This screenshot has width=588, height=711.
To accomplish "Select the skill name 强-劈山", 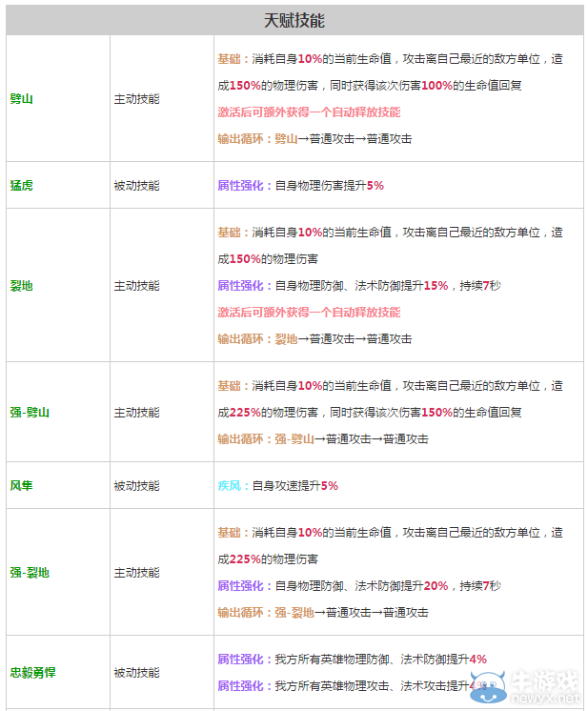I will pos(30,412).
